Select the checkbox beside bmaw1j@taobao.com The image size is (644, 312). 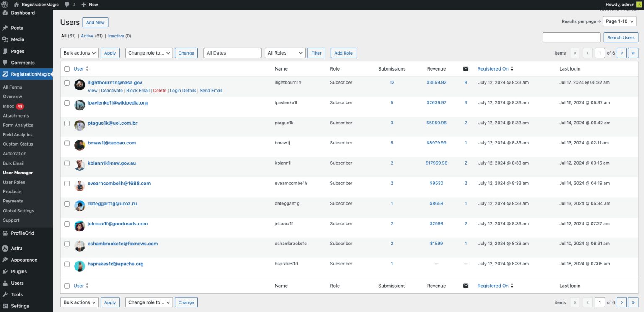[x=67, y=143]
